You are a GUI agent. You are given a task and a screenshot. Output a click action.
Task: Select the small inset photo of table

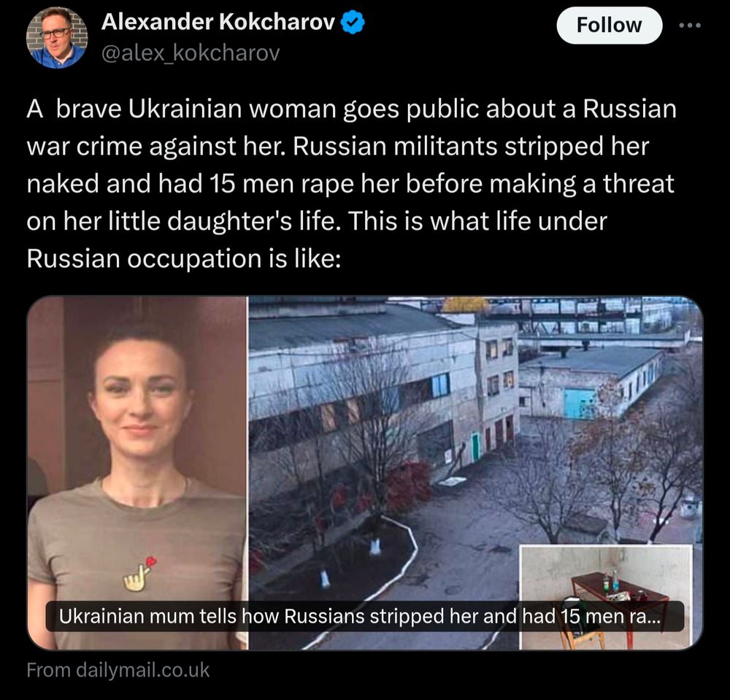[x=606, y=596]
